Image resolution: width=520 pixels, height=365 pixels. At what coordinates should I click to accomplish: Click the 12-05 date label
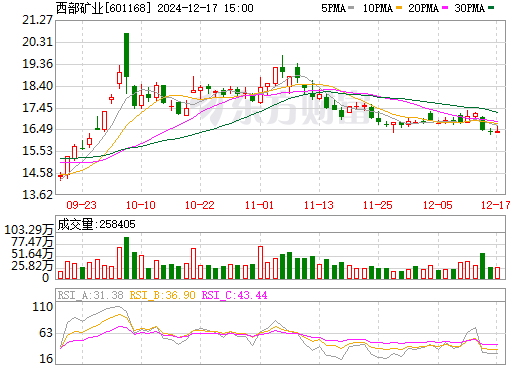pos(438,205)
